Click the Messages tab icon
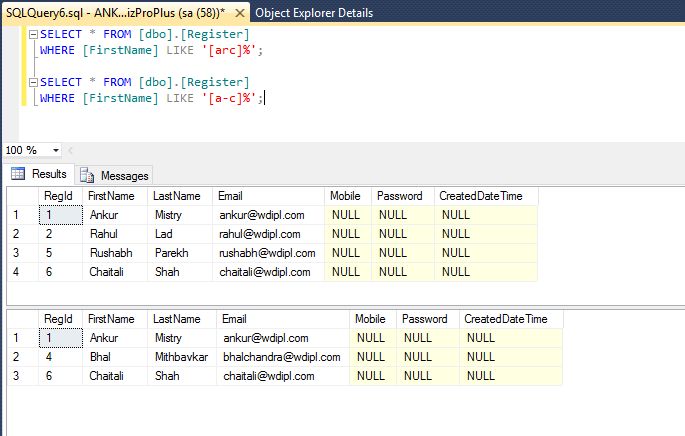Image resolution: width=685 pixels, height=436 pixels. pos(88,175)
